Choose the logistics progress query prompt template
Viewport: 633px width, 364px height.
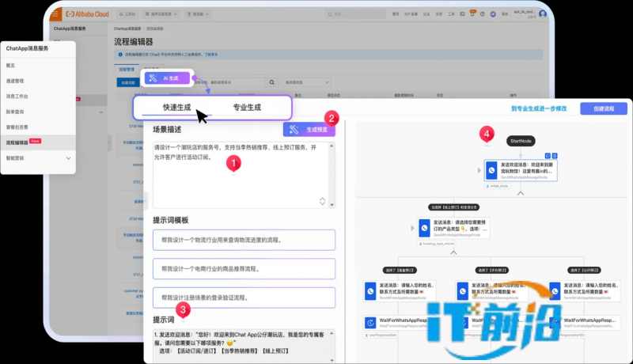click(x=244, y=240)
